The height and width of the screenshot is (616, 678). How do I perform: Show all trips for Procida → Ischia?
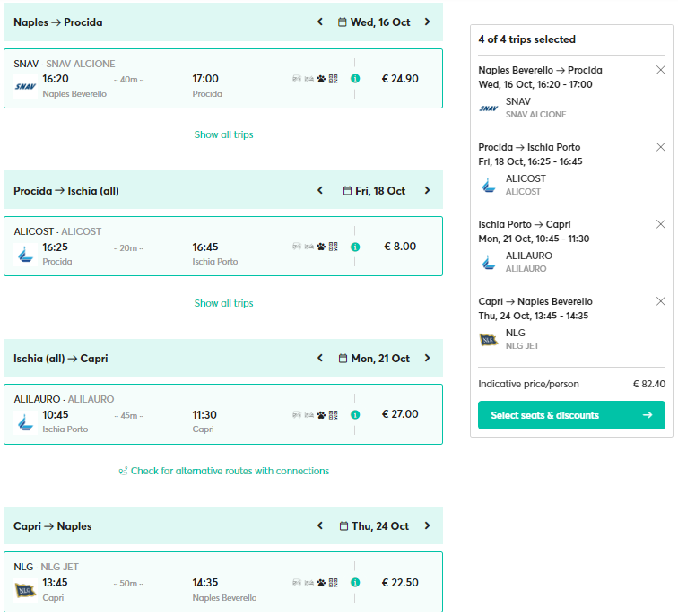tap(223, 303)
